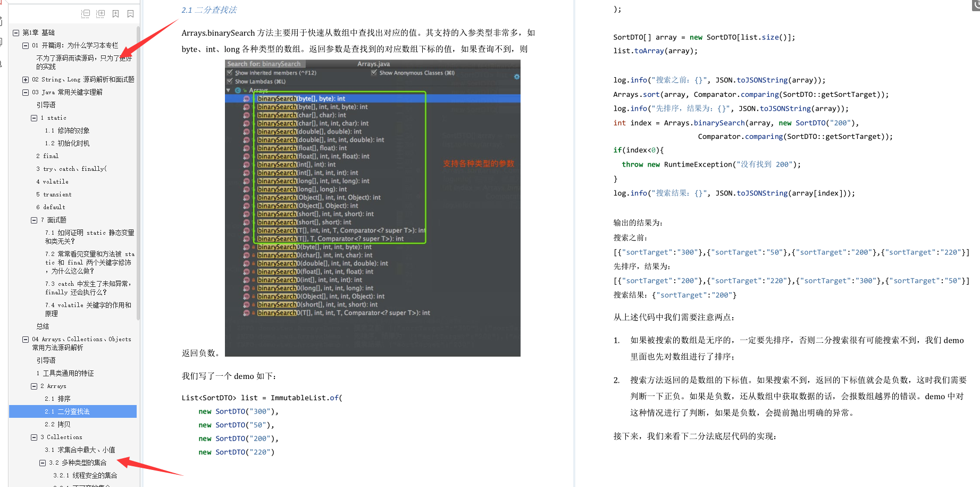Click the embedded binarySearch screenshot image

[x=373, y=208]
